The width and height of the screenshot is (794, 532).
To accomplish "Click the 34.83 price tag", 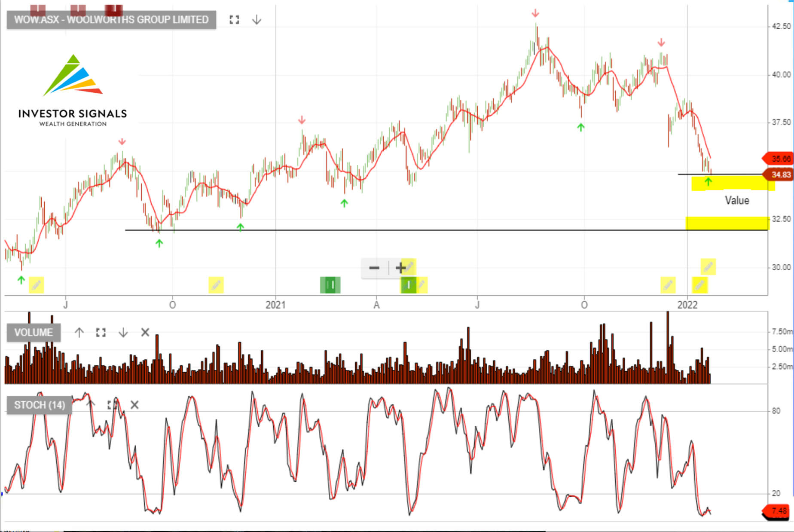I will [777, 175].
